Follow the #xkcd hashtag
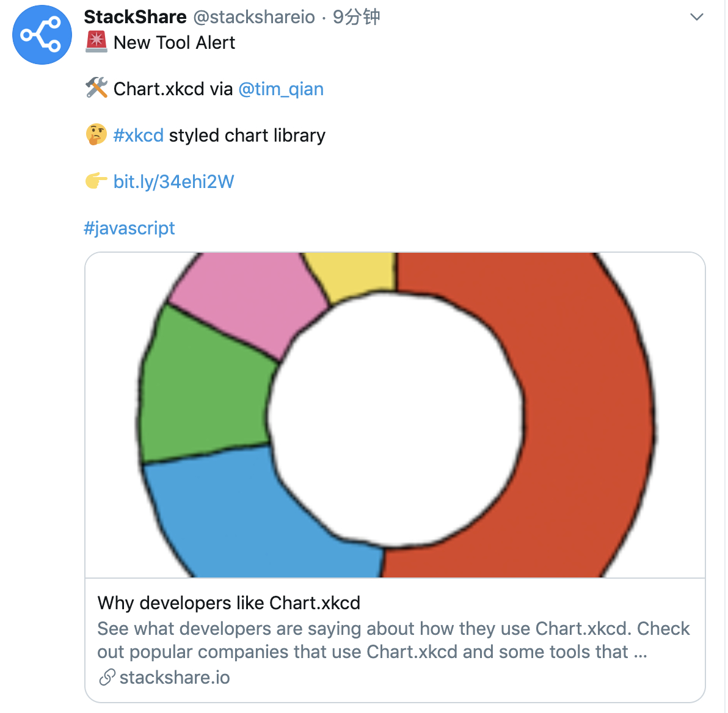 [139, 135]
